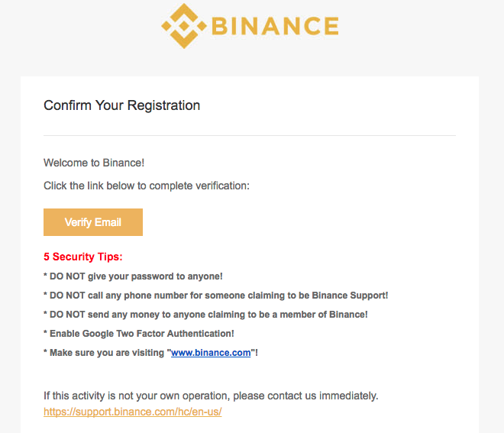
Task: Click the Binance diamond logo icon
Action: click(184, 26)
